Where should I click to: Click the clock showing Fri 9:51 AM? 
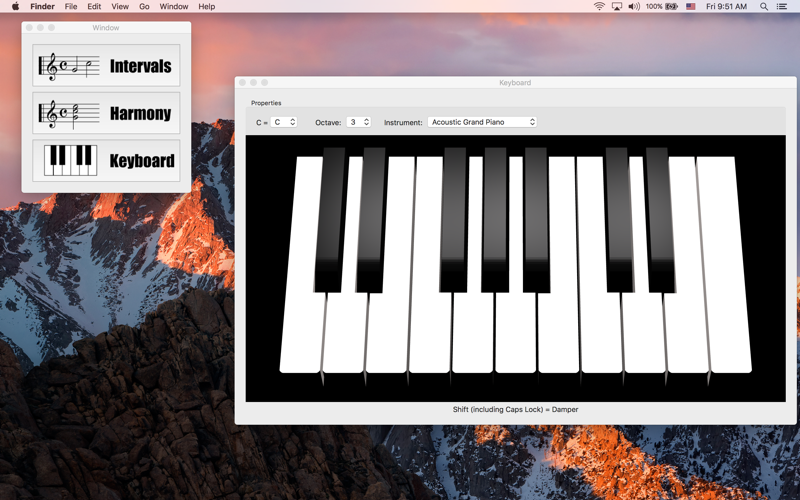coord(726,6)
